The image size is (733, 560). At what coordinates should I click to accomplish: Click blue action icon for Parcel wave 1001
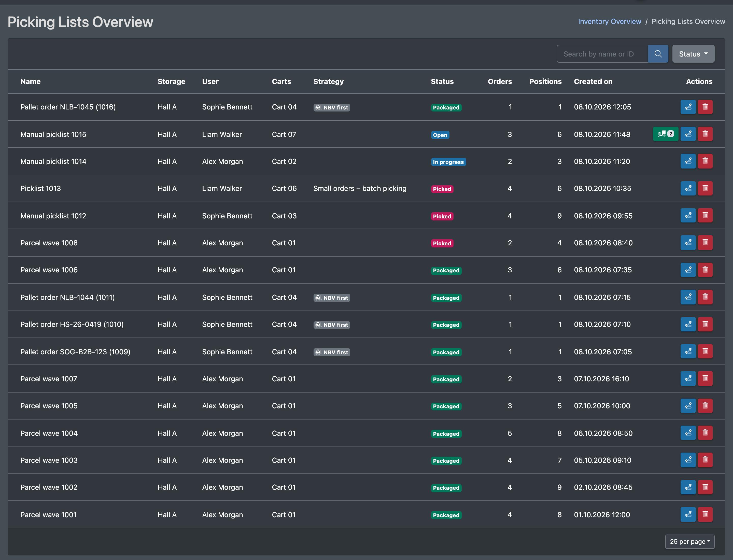pos(688,514)
